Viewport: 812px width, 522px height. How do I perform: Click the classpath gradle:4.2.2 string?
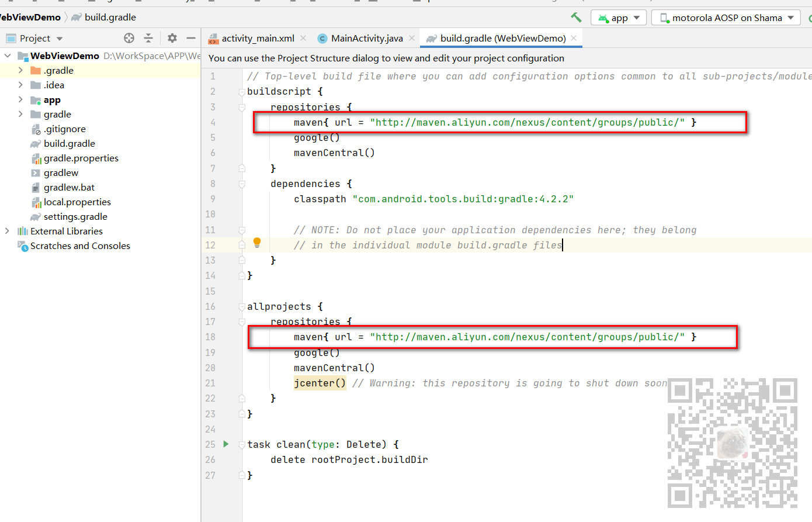coord(463,199)
